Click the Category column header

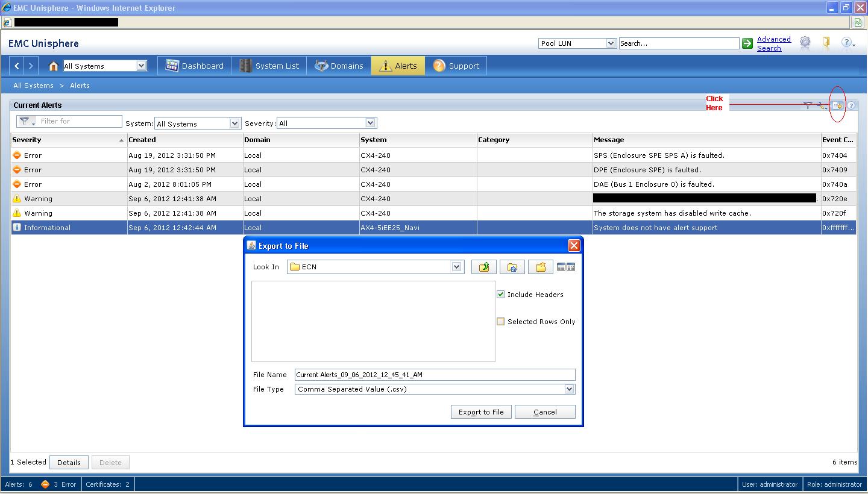click(535, 140)
